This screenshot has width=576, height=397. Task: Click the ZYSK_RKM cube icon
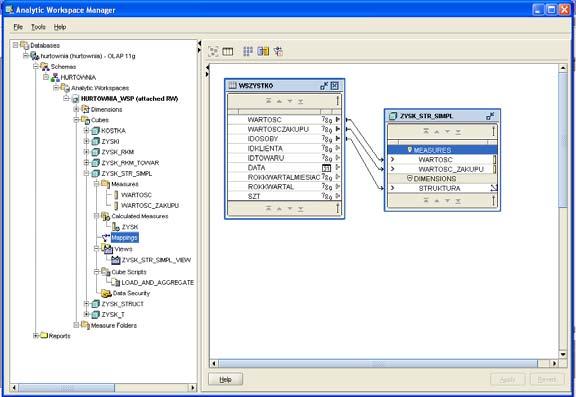(x=96, y=152)
